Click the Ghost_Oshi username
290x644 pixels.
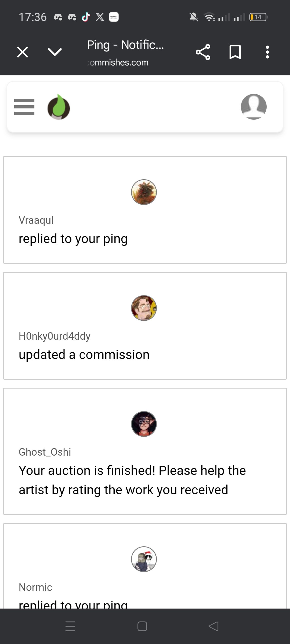45,452
